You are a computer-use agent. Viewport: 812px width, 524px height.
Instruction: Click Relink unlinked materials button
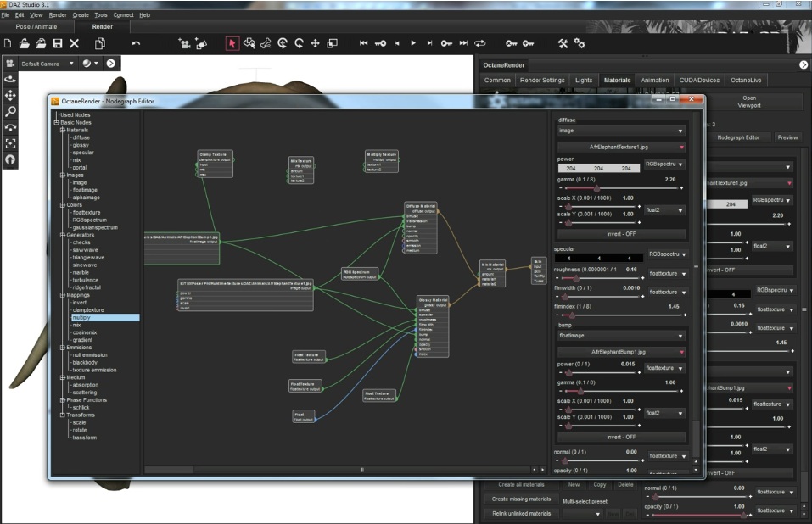coord(521,514)
